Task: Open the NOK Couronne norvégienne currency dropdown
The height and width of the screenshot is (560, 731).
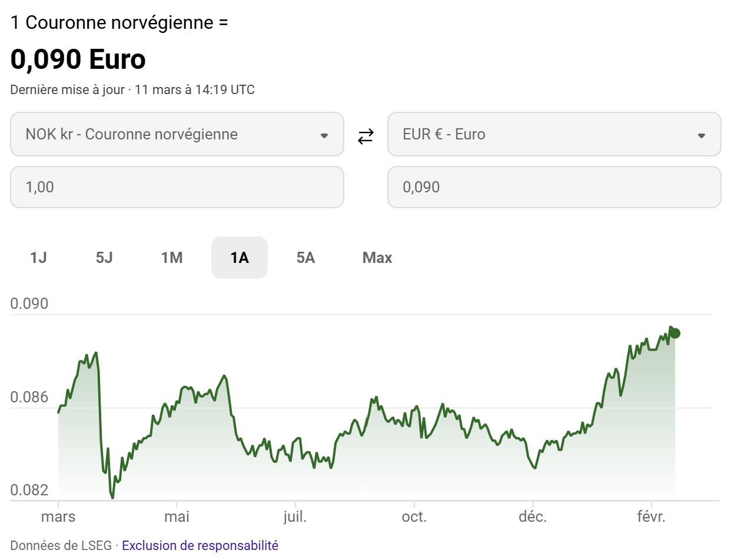Action: pos(177,135)
